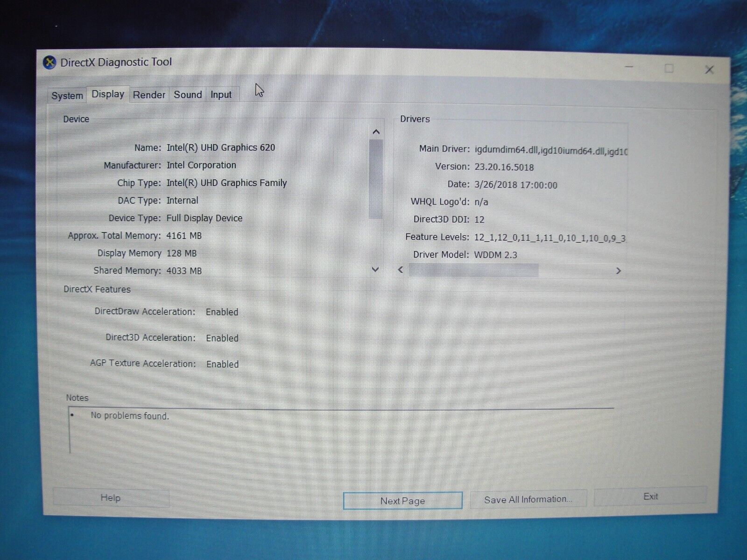Click the Driver Model label
The height and width of the screenshot is (560, 747).
(441, 255)
